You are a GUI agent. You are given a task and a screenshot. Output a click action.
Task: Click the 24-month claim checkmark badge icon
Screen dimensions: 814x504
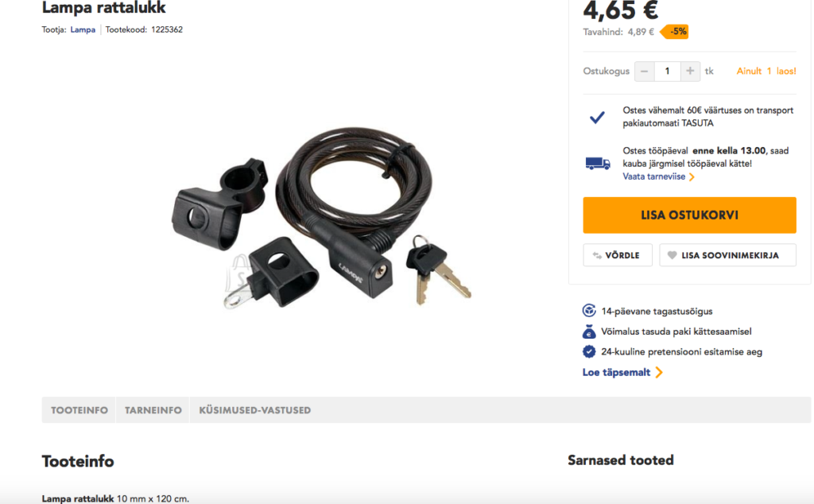point(589,351)
